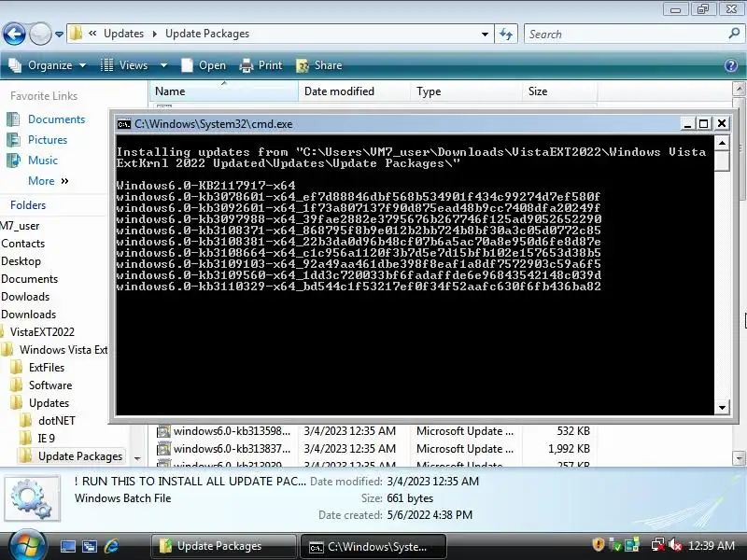The image size is (747, 560).
Task: Select Windows Vista Ext folder in tree
Action: [55, 349]
